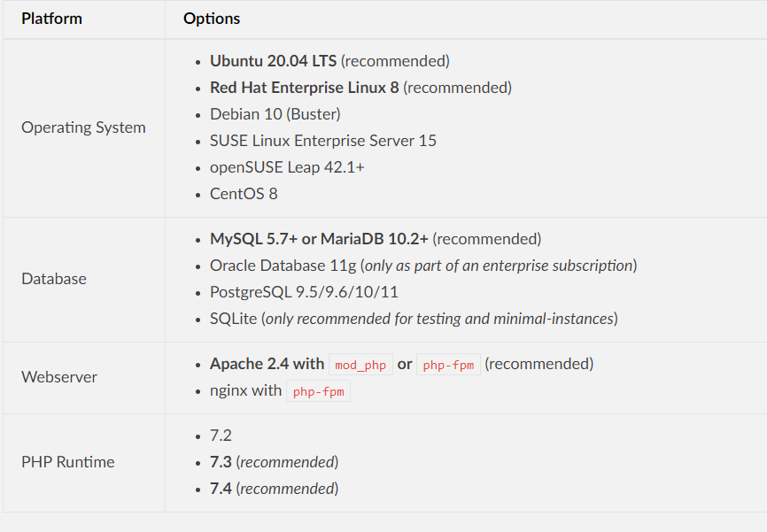Click the Operating System row label
The image size is (767, 532).
[x=83, y=127]
